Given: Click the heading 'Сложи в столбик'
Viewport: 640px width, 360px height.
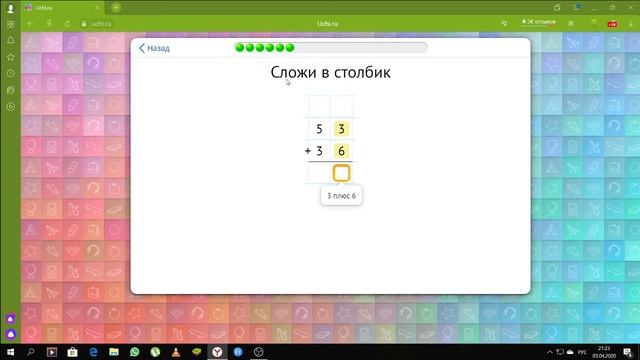Looking at the screenshot, I should tap(331, 72).
